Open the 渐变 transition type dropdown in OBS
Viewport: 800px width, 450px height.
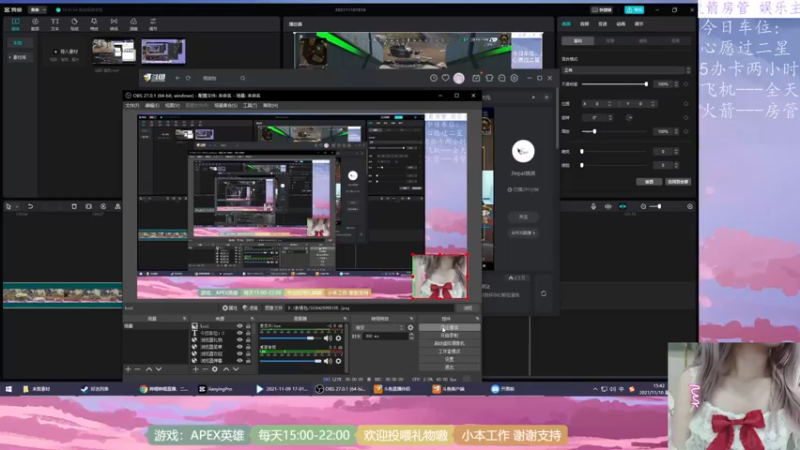(x=380, y=328)
